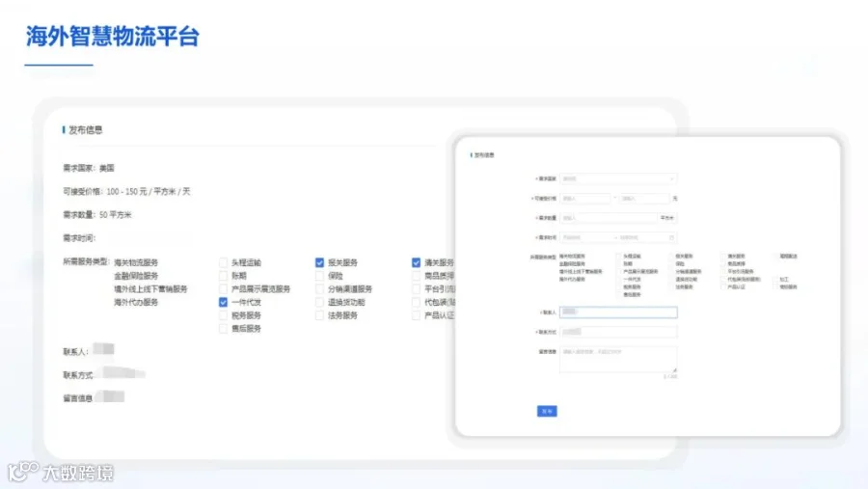
Task: Click the resize grip of the 留言信息 textarea
Action: (674, 370)
